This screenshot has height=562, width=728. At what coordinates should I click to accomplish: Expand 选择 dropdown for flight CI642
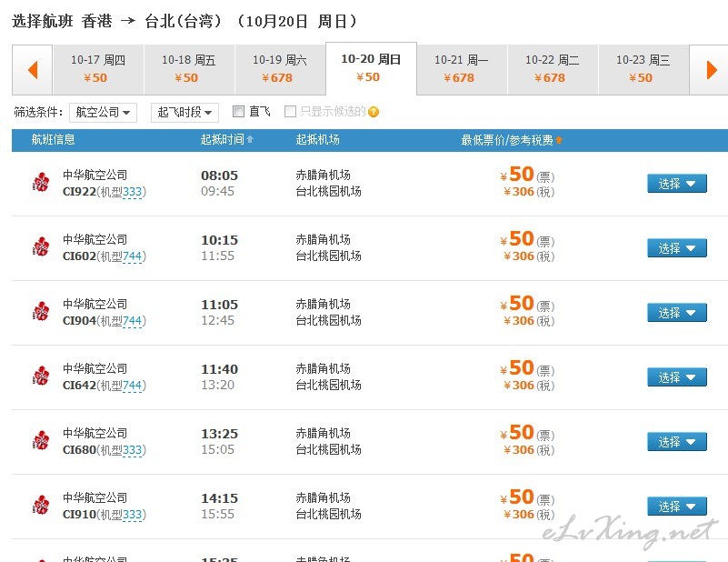point(677,377)
